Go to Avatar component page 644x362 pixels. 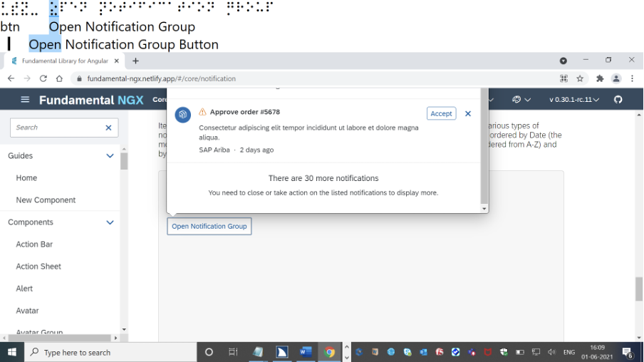(x=27, y=311)
